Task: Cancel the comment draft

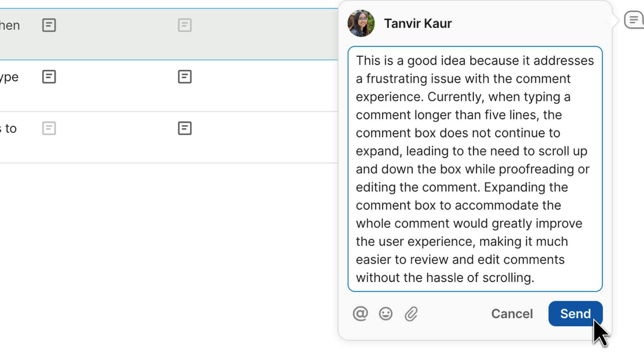Action: pos(512,314)
